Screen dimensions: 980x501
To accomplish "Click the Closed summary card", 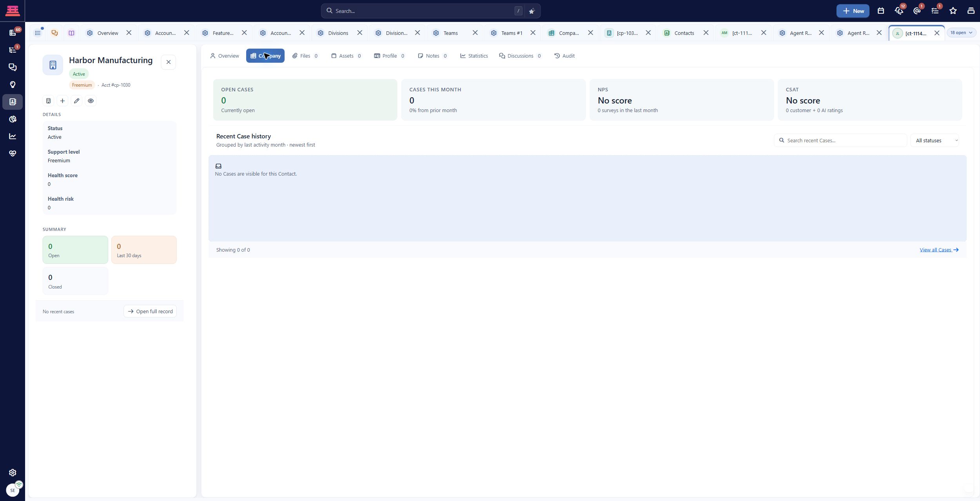I will (75, 281).
